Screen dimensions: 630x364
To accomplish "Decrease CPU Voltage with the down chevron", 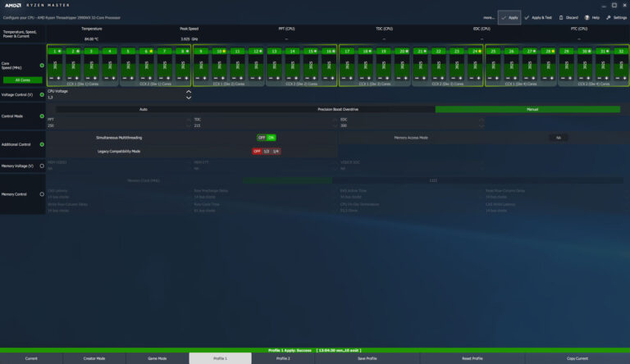I will 189,98.
